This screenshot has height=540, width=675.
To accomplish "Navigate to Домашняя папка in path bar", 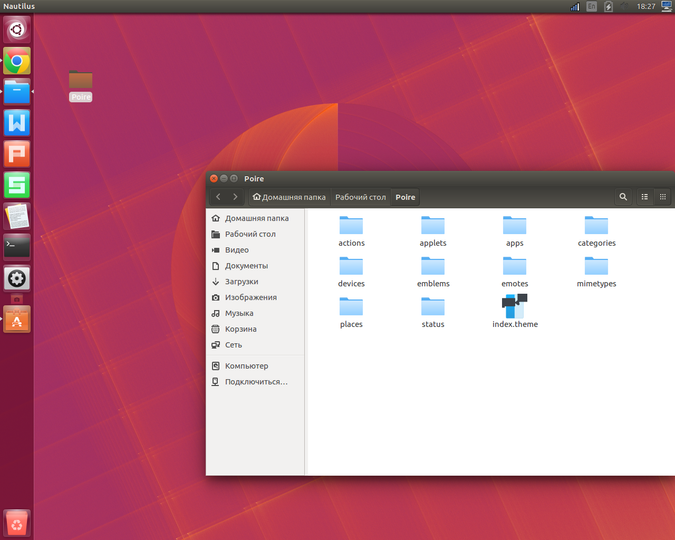I will click(289, 197).
